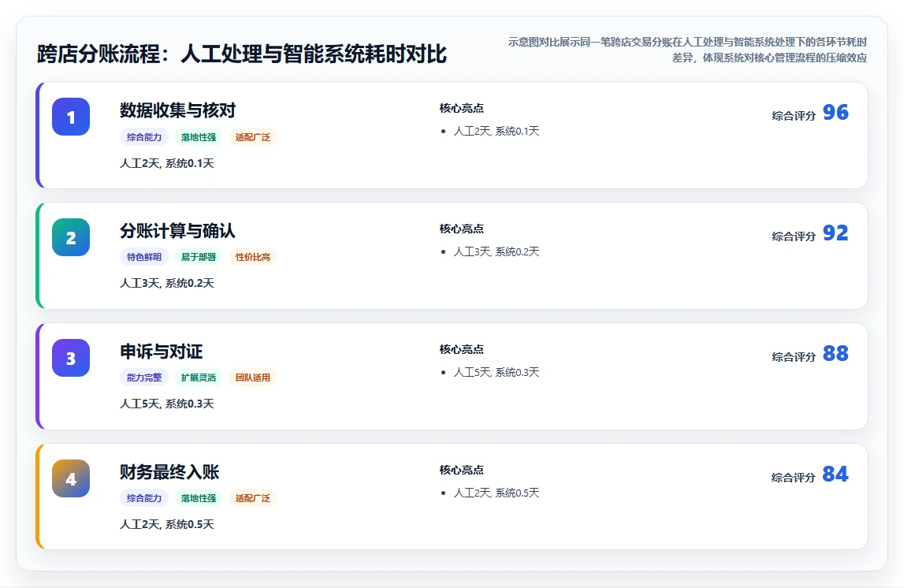Click the 易于部署 tag
The height and width of the screenshot is (588, 904).
click(x=199, y=257)
